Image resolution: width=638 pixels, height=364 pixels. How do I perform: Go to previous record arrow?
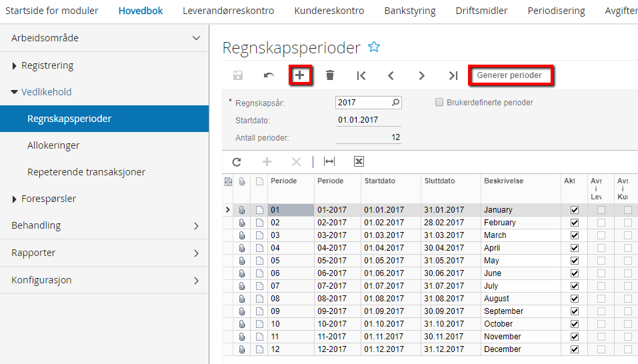point(391,75)
